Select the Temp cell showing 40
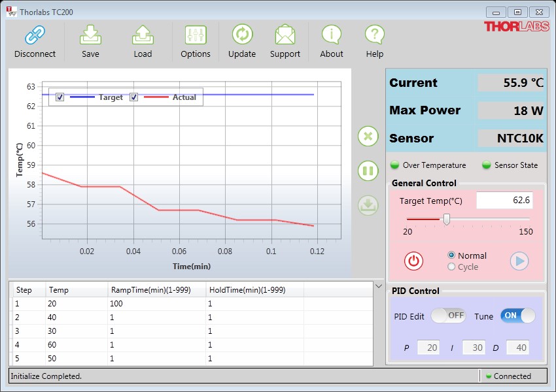 pyautogui.click(x=77, y=318)
